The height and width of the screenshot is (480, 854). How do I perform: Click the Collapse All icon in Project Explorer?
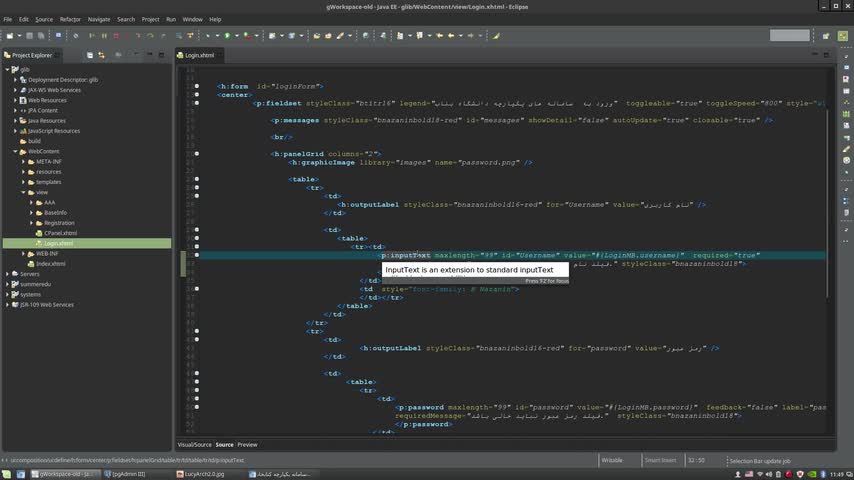point(89,55)
